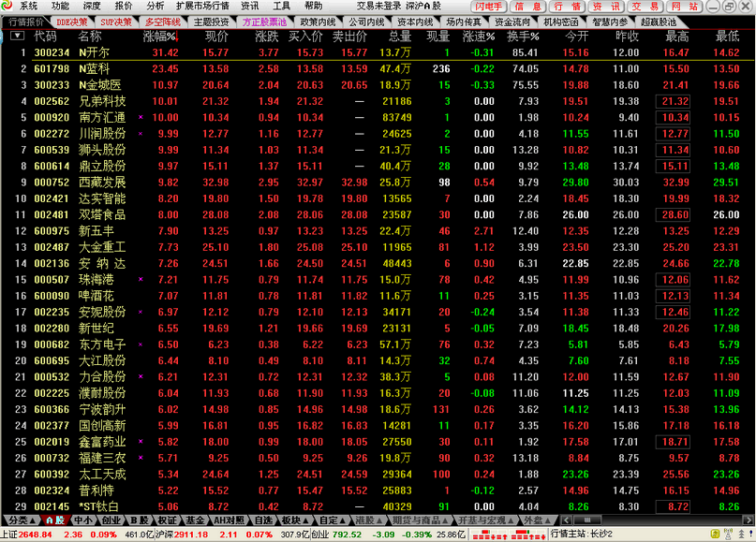Select the 中小 market tab
This screenshot has width=756, height=542.
pyautogui.click(x=83, y=520)
